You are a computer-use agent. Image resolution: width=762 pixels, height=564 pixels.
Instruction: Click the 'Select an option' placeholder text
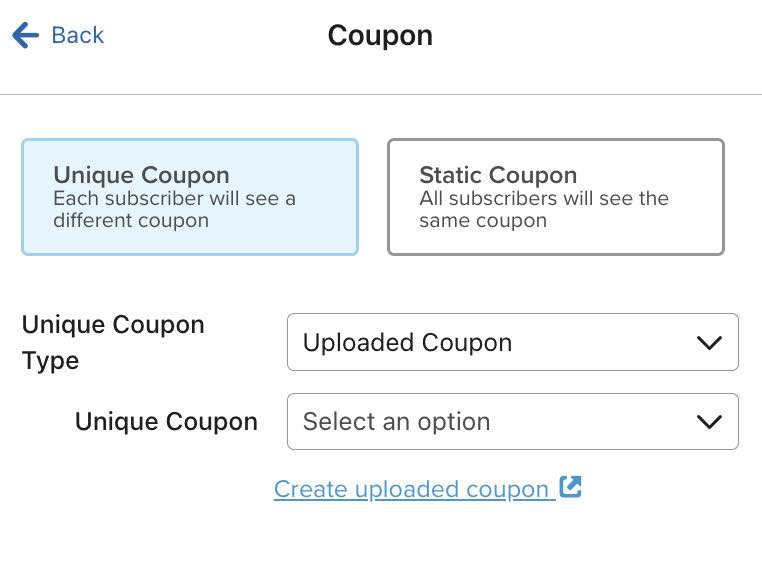coord(396,422)
